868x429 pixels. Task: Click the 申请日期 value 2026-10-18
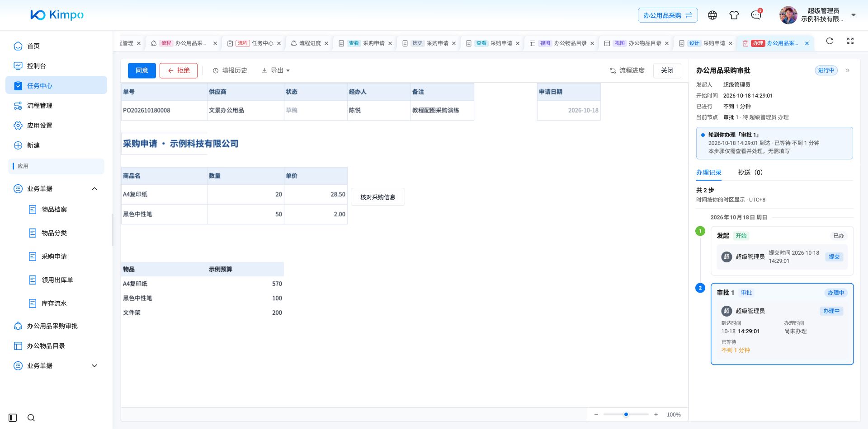pyautogui.click(x=569, y=110)
